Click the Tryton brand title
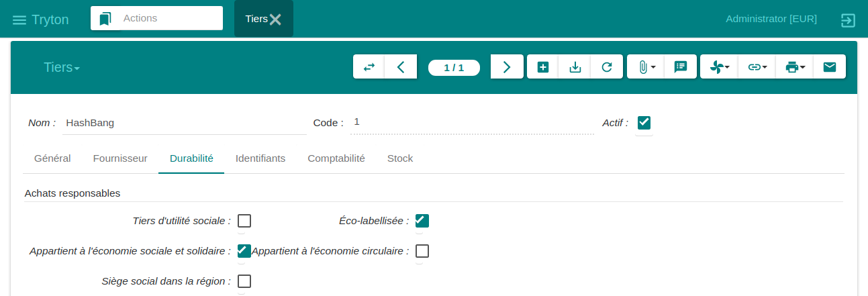 (50, 19)
